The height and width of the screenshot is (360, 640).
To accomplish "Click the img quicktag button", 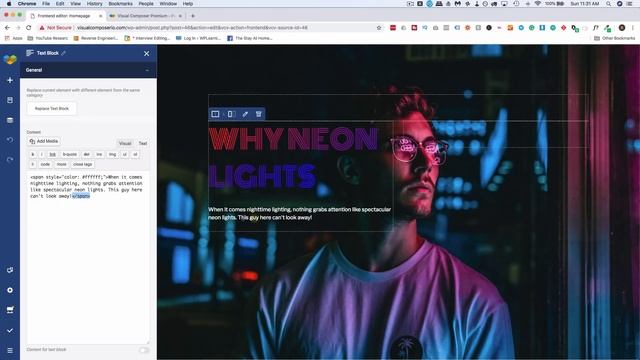I will (x=112, y=154).
